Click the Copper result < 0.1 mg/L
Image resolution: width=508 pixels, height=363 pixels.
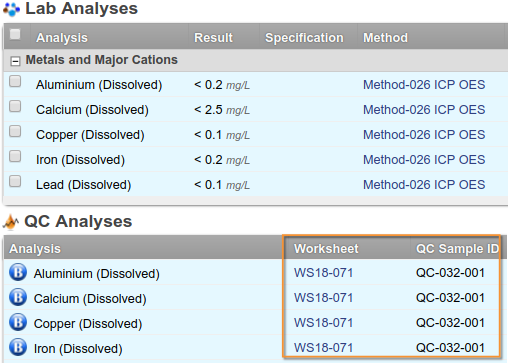pos(222,135)
